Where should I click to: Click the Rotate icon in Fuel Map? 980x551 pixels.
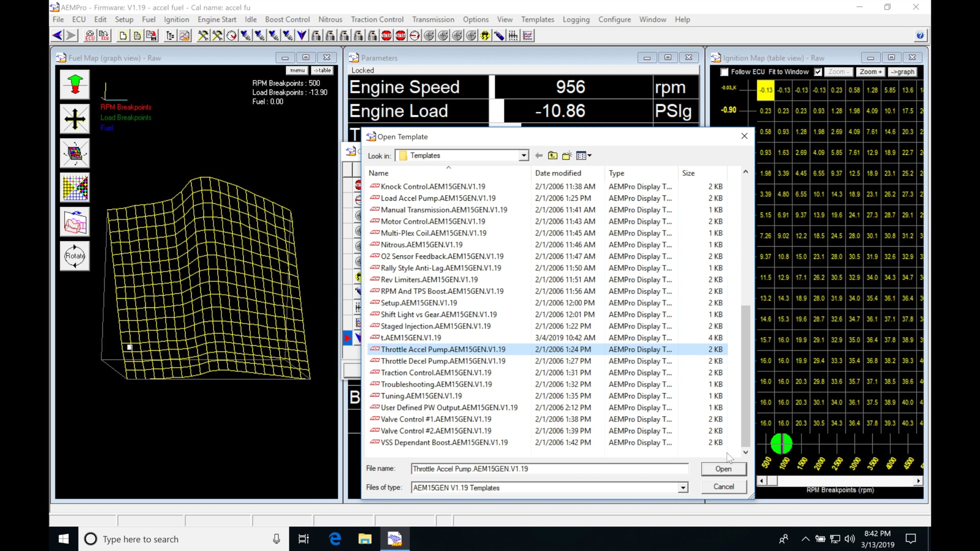tap(75, 256)
